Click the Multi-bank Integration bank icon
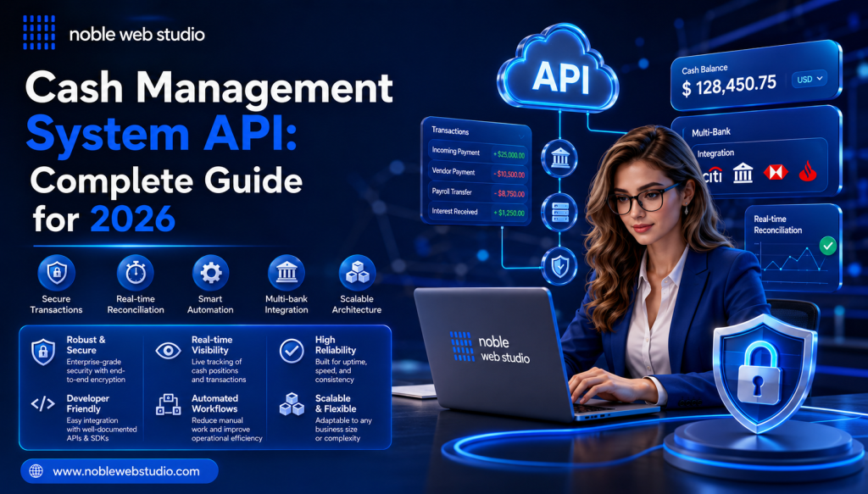The width and height of the screenshot is (868, 494). 287,273
